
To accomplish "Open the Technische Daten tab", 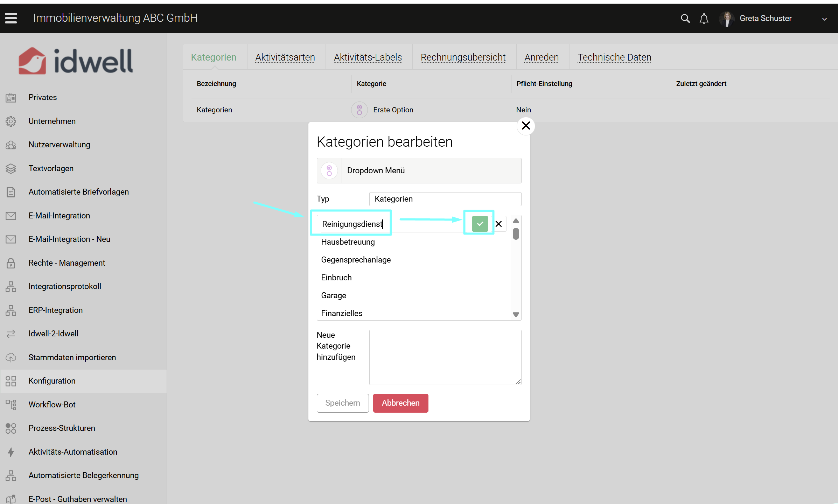I will [614, 57].
